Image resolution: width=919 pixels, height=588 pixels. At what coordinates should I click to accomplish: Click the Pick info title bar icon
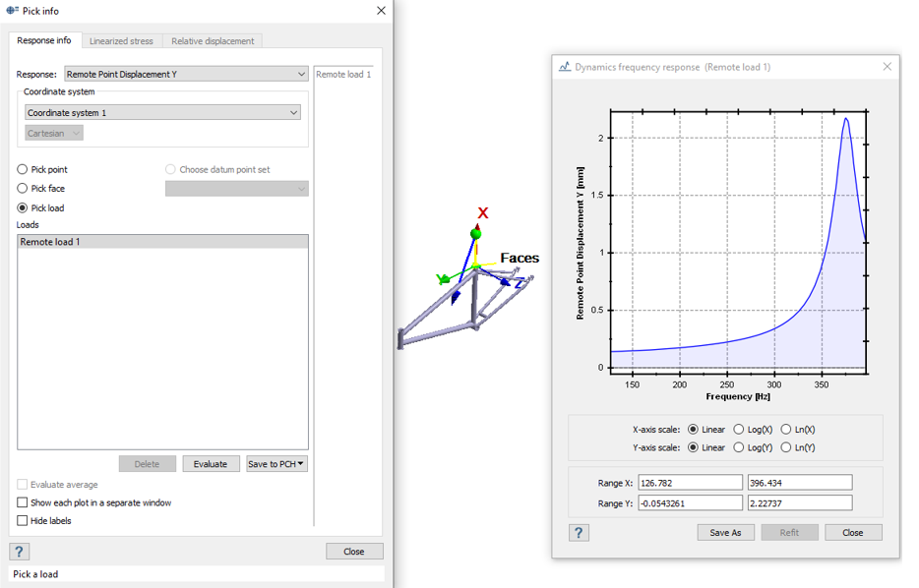coord(12,11)
